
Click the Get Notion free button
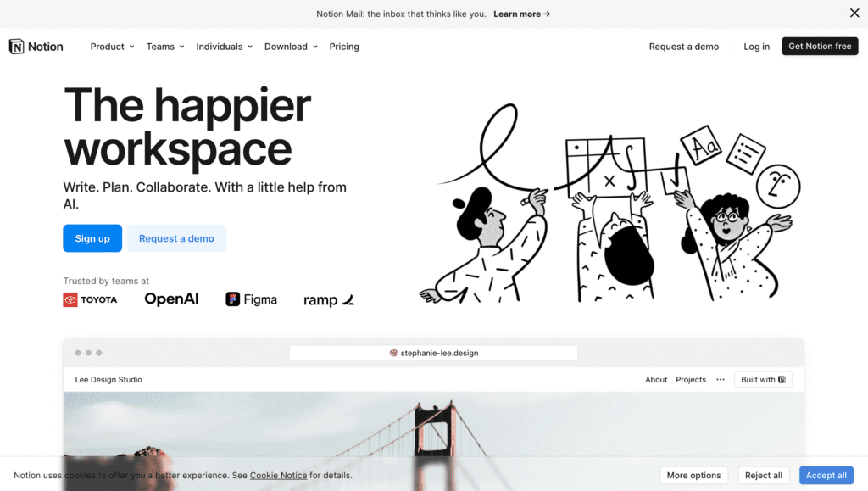pos(820,46)
